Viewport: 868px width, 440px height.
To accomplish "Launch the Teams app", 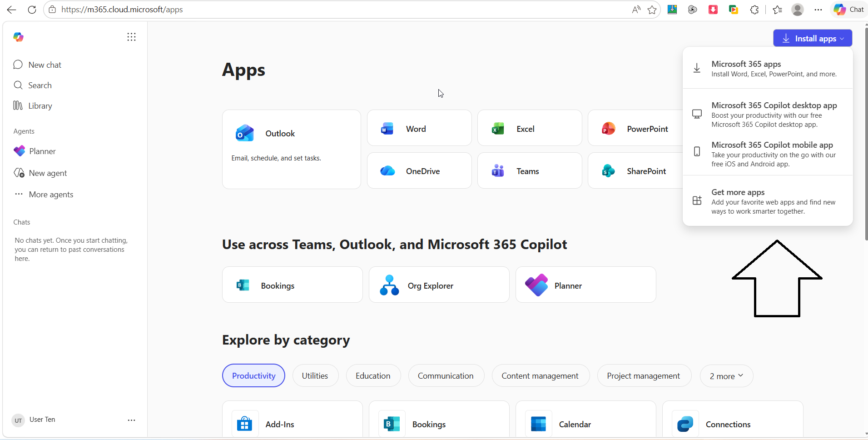I will click(x=530, y=170).
